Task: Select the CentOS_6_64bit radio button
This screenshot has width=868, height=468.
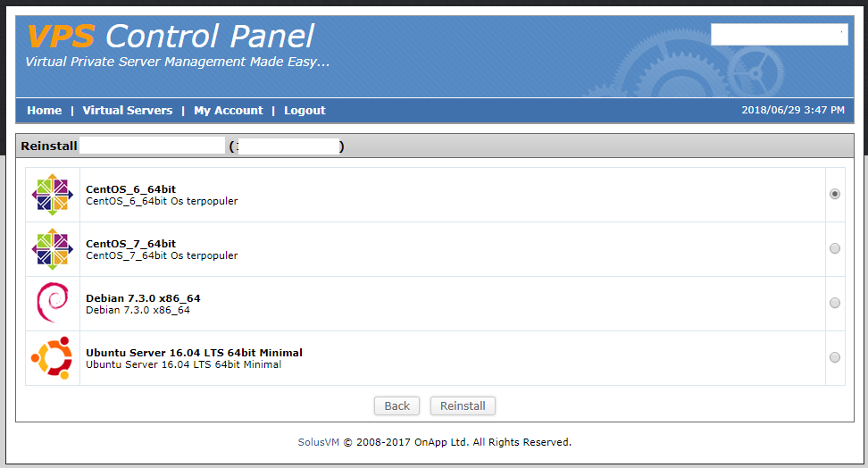Action: point(835,194)
